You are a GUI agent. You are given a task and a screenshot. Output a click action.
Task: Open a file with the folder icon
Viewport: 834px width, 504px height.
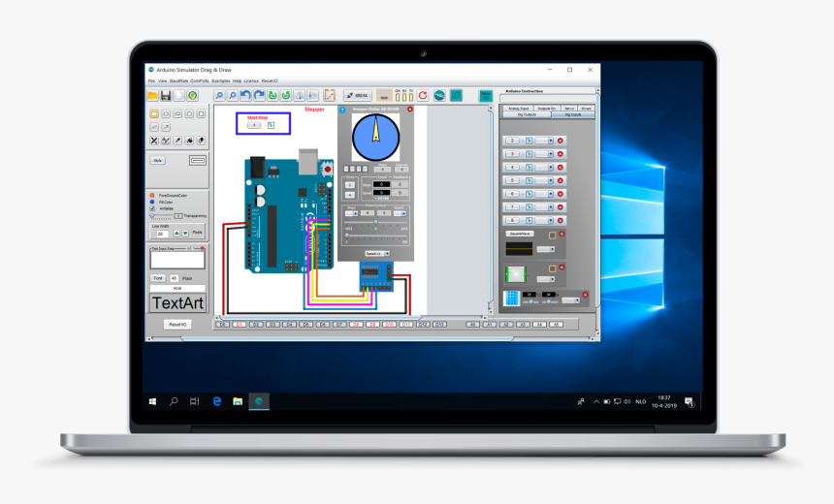[x=152, y=96]
